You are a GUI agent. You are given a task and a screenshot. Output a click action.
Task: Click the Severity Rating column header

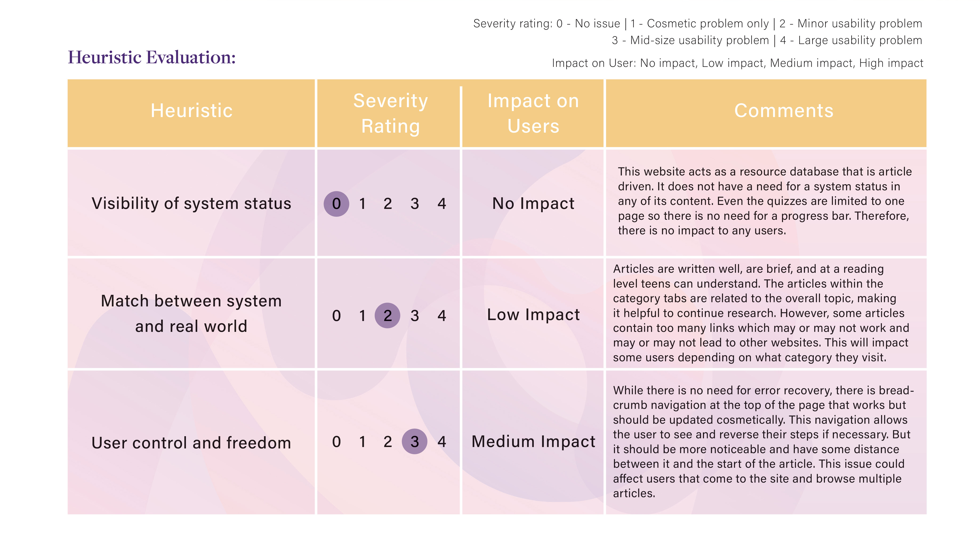pos(390,114)
